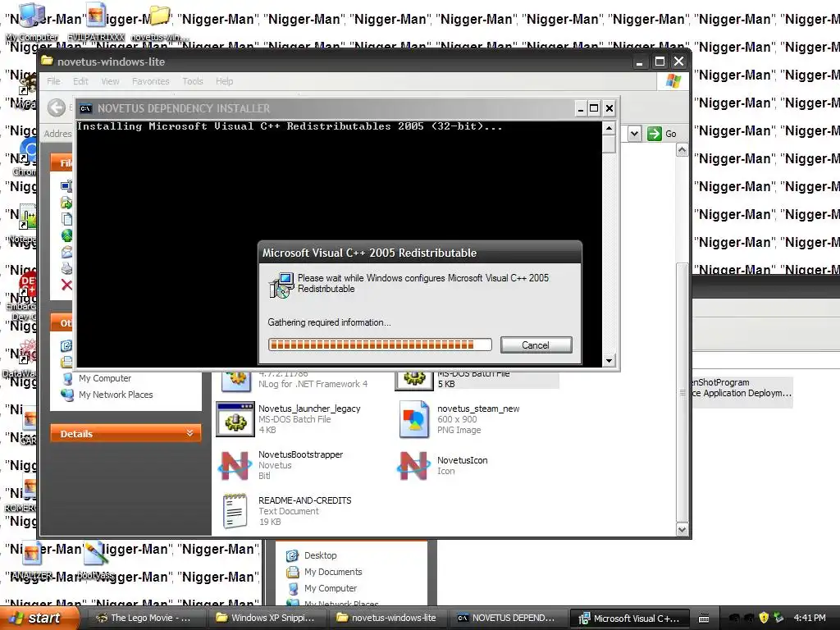Open the My Computer desktop icon

(x=32, y=16)
